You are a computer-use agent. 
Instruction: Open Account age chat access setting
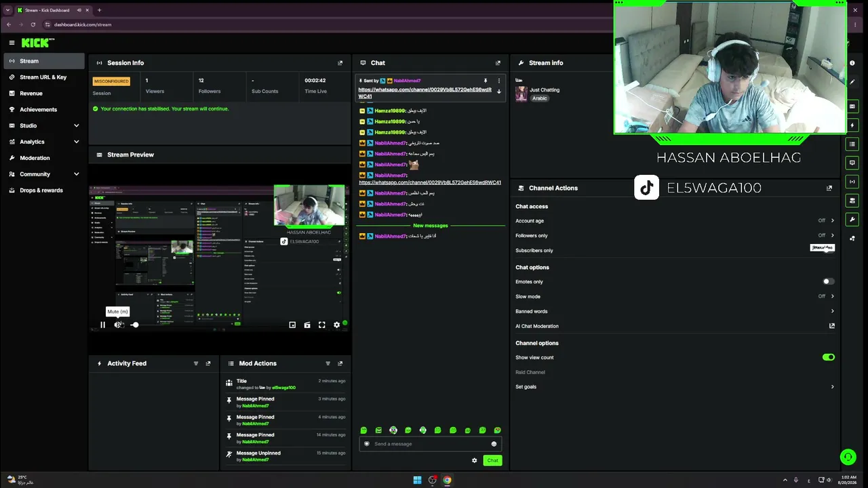[675, 221]
